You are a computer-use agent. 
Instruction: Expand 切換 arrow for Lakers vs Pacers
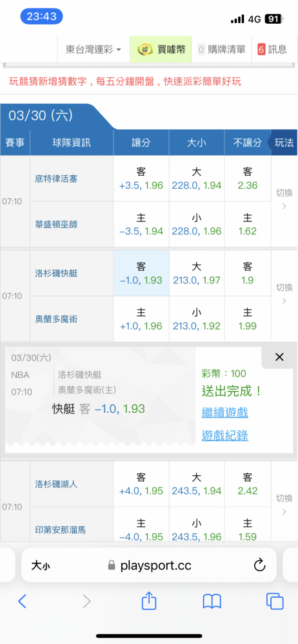(284, 505)
